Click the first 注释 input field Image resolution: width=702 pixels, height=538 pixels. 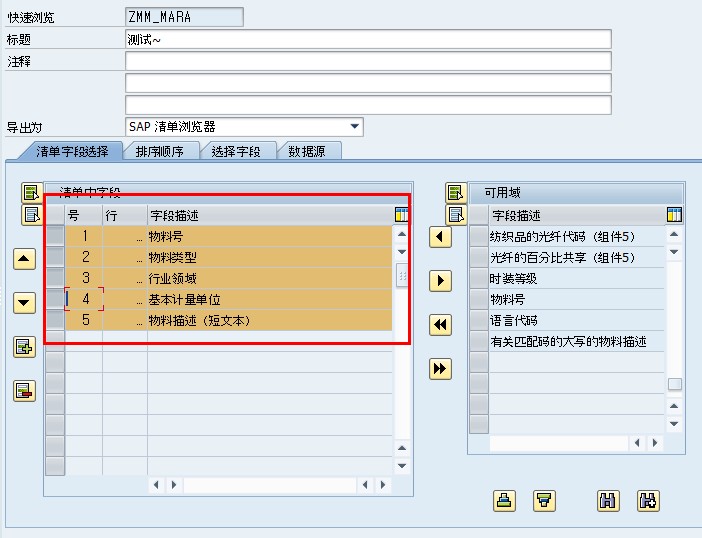(368, 61)
